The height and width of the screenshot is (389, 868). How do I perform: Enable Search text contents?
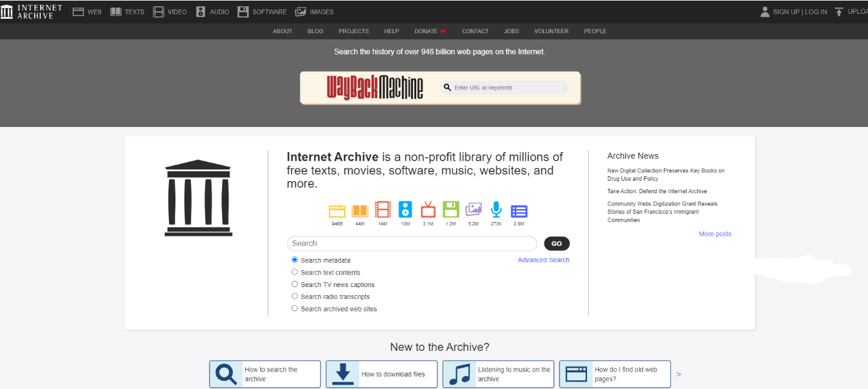point(294,271)
